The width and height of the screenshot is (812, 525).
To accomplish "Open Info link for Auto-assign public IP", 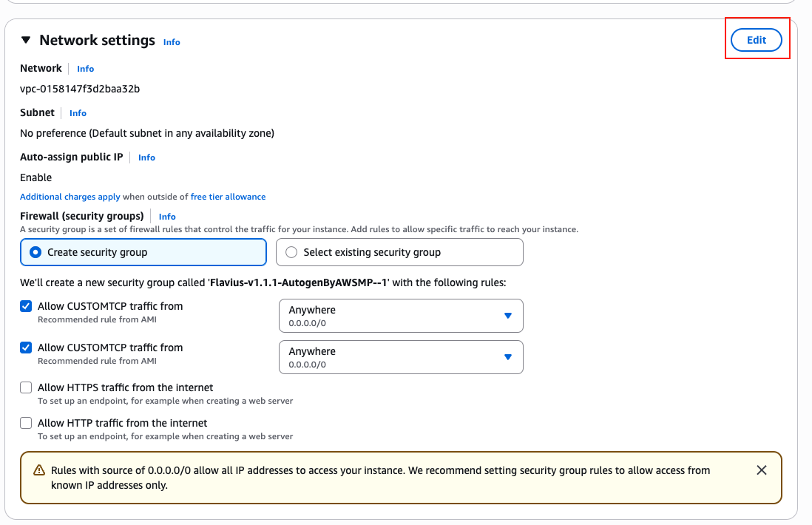I will (146, 157).
